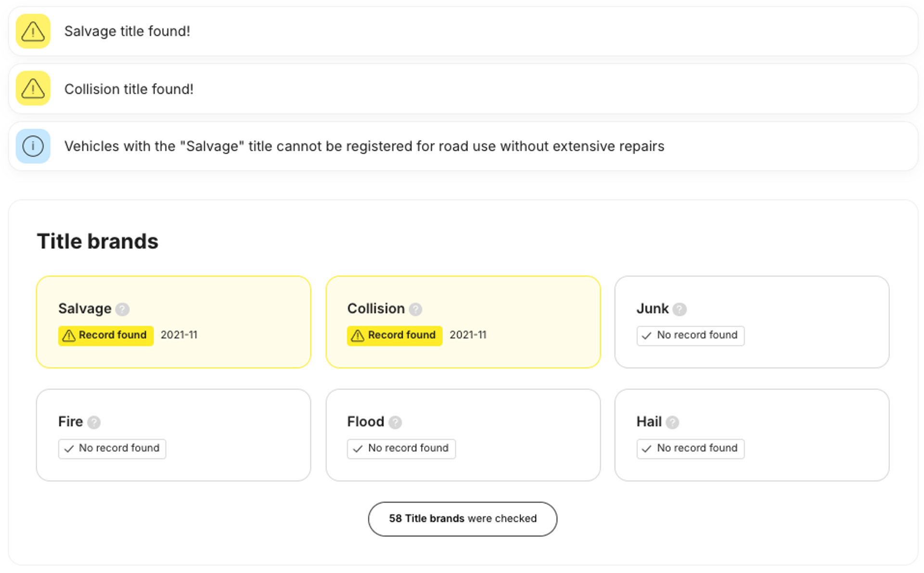Click the blue info circle icon
Viewport: 924px width, 573px height.
33,146
